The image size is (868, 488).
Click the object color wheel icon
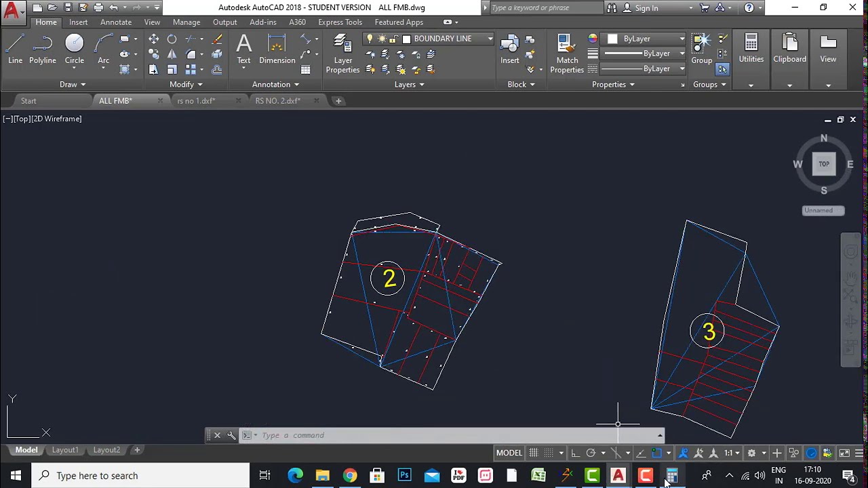593,39
